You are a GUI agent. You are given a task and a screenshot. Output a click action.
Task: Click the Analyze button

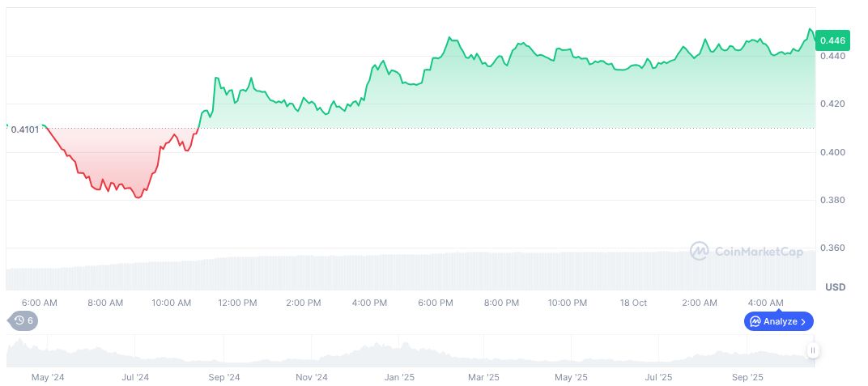pyautogui.click(x=778, y=321)
